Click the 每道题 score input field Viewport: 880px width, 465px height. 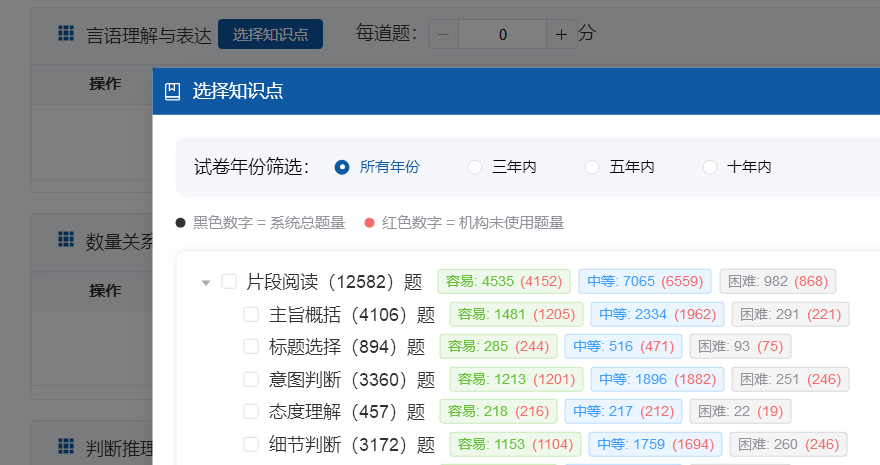[x=502, y=34]
